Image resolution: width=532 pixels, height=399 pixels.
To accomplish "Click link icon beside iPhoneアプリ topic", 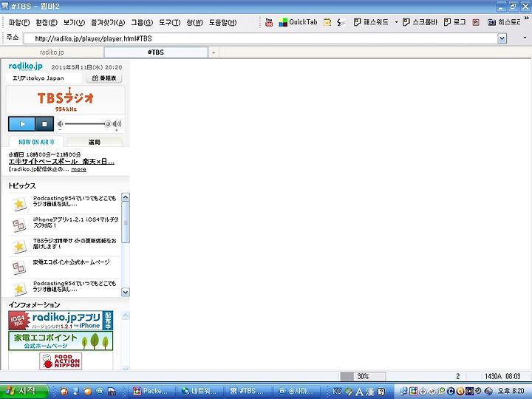I will pos(19,225).
